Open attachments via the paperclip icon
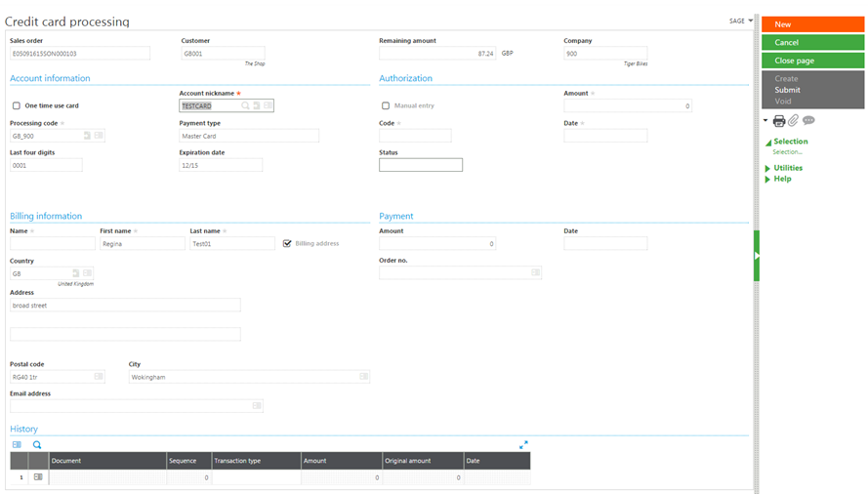This screenshot has width=868, height=494. pyautogui.click(x=794, y=121)
